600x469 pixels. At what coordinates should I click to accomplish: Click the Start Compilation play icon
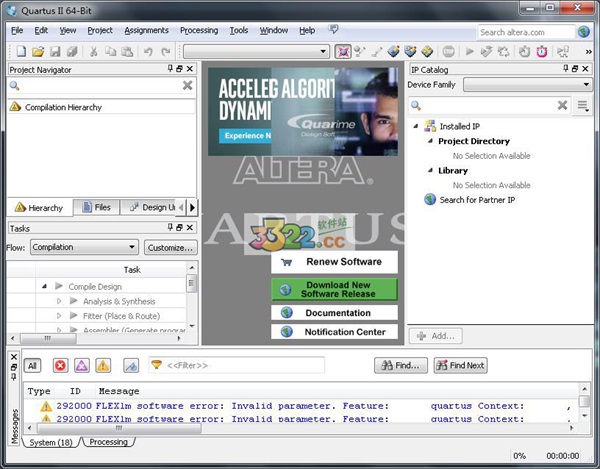pos(470,51)
